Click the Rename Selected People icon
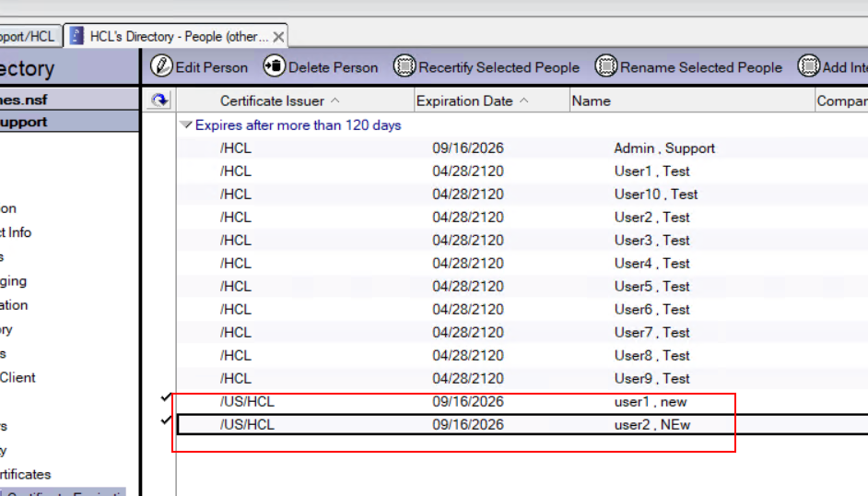Viewport: 868px width, 496px height. coord(605,65)
